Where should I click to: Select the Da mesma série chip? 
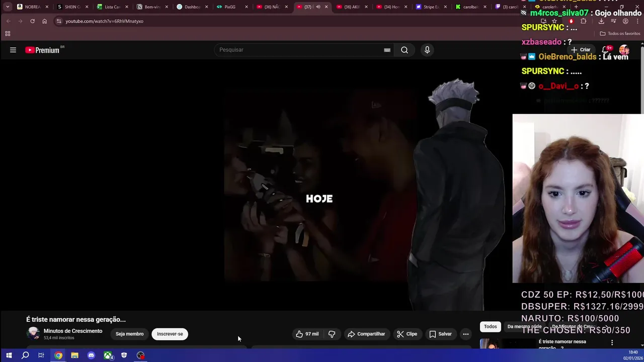click(524, 327)
